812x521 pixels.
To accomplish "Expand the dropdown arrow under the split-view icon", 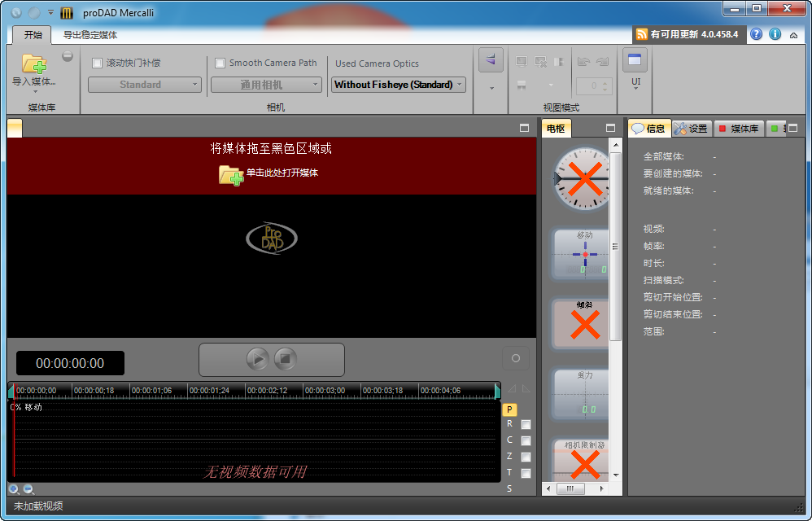I will tap(491, 88).
